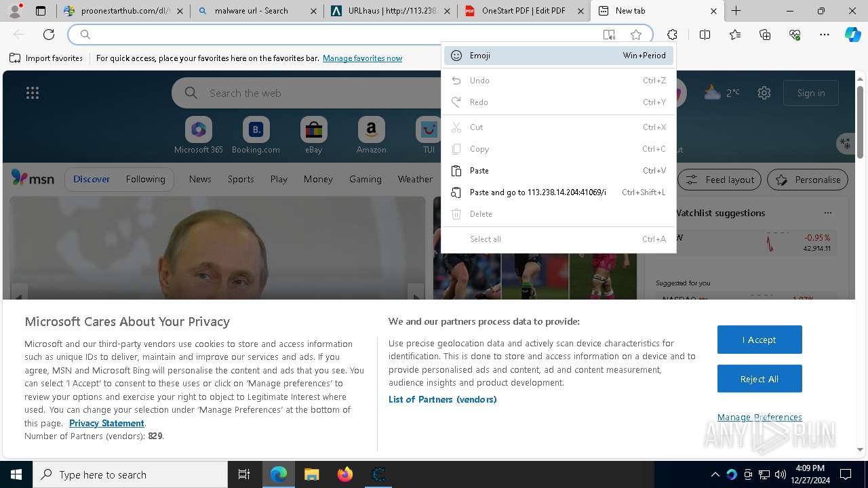Screen dimensions: 868x488
Task: Select the Discover feed tab
Action: pos(92,179)
